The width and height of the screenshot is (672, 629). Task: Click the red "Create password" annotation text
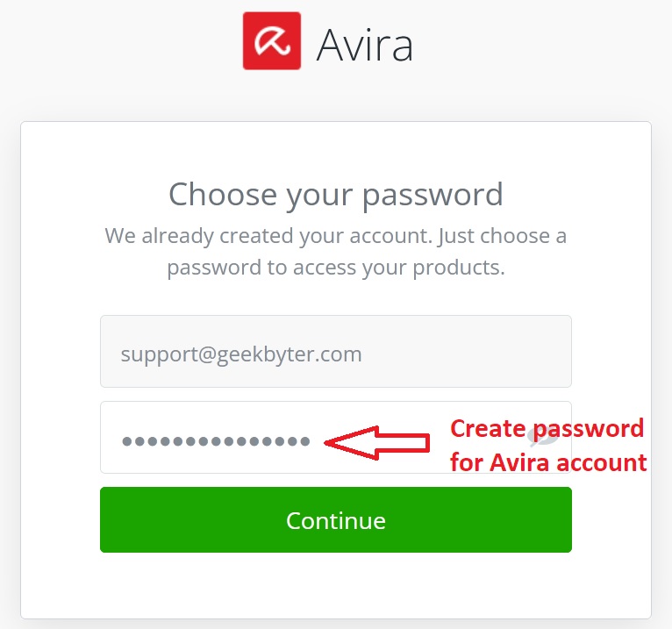[x=547, y=429]
